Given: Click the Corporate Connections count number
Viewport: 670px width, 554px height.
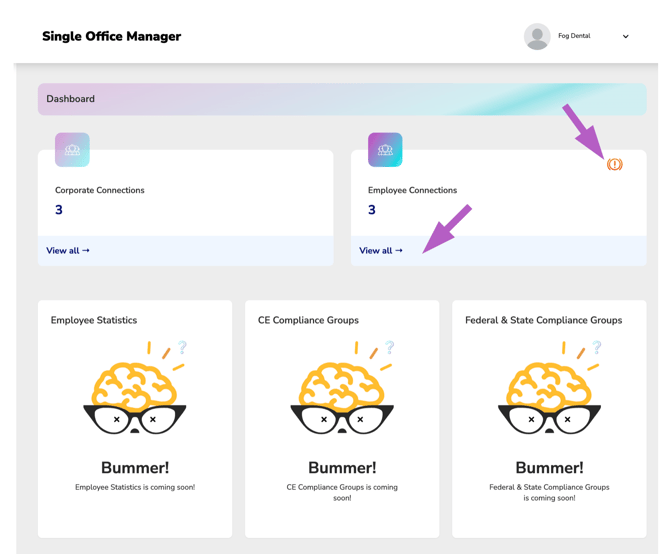Looking at the screenshot, I should coord(59,210).
